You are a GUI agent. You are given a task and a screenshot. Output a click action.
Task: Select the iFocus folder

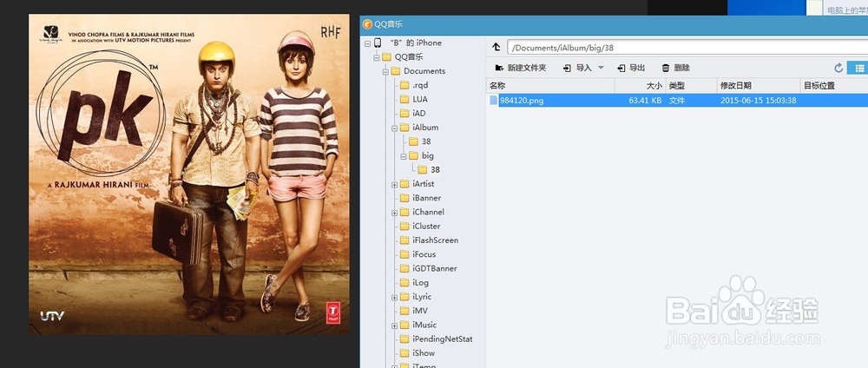pyautogui.click(x=424, y=254)
